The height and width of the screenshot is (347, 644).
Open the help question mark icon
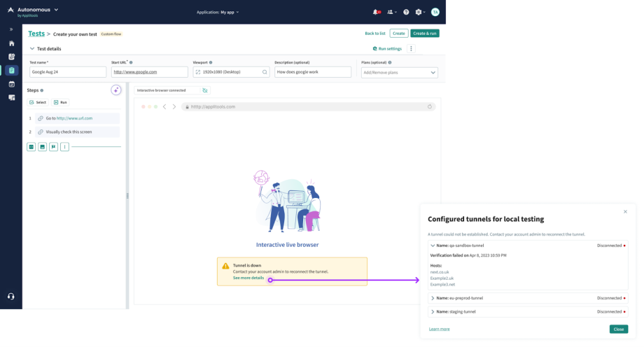point(406,12)
